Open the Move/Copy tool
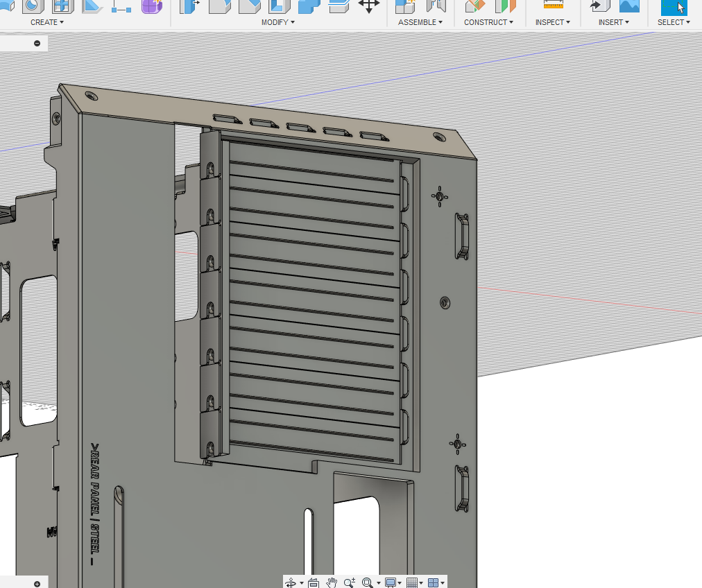Viewport: 702px width, 588px height. (370, 6)
